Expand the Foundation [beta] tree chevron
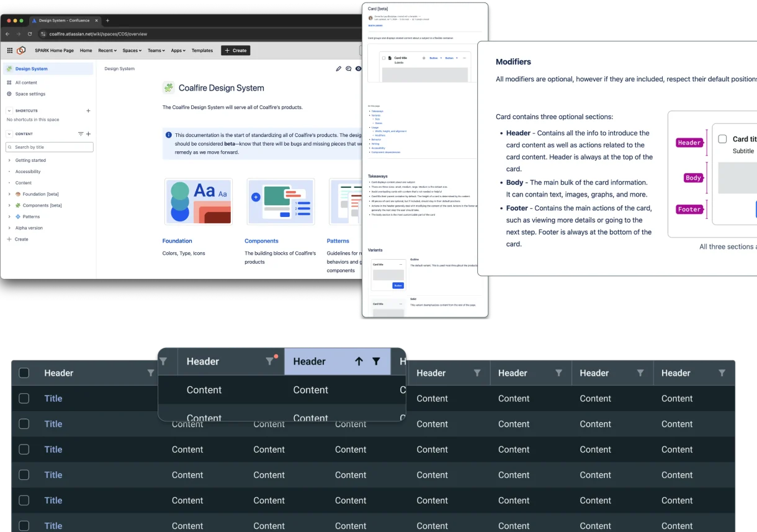The image size is (757, 532). tap(9, 194)
